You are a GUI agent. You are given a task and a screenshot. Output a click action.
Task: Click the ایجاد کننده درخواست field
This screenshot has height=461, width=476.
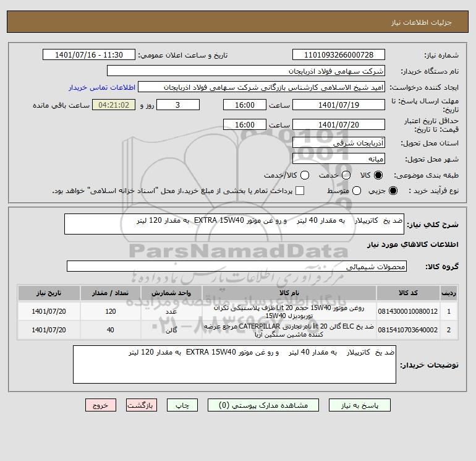[261, 87]
